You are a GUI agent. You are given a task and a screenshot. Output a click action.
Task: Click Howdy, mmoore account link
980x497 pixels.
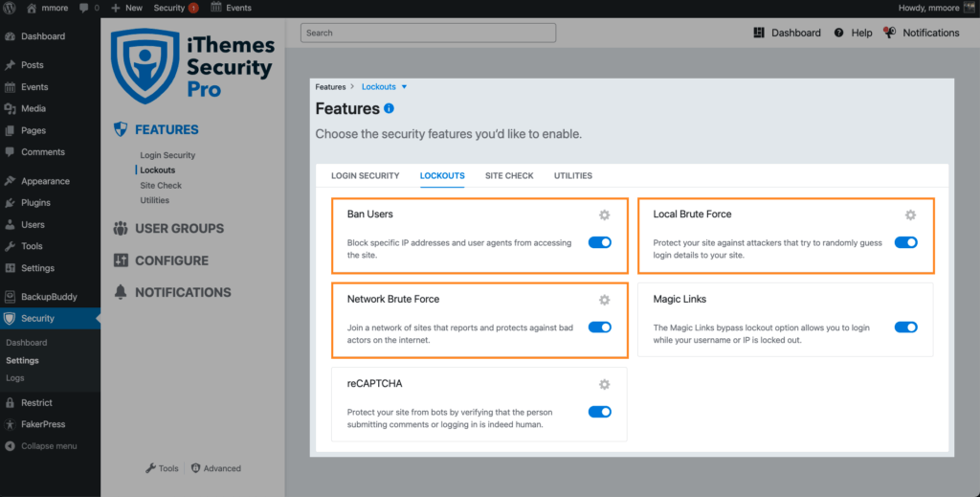tap(928, 8)
